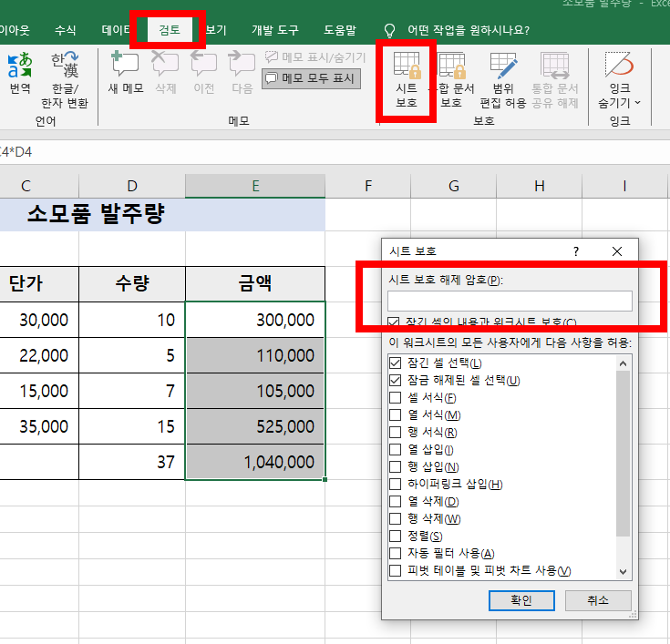Click the sheet protection password field
The height and width of the screenshot is (644, 670).
(510, 302)
